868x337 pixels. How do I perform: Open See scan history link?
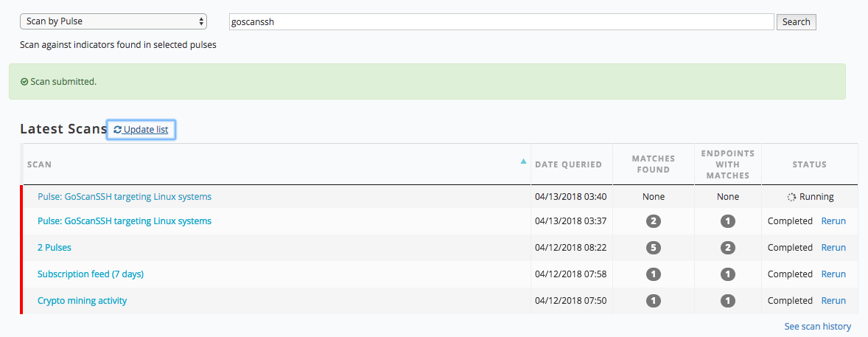point(817,327)
